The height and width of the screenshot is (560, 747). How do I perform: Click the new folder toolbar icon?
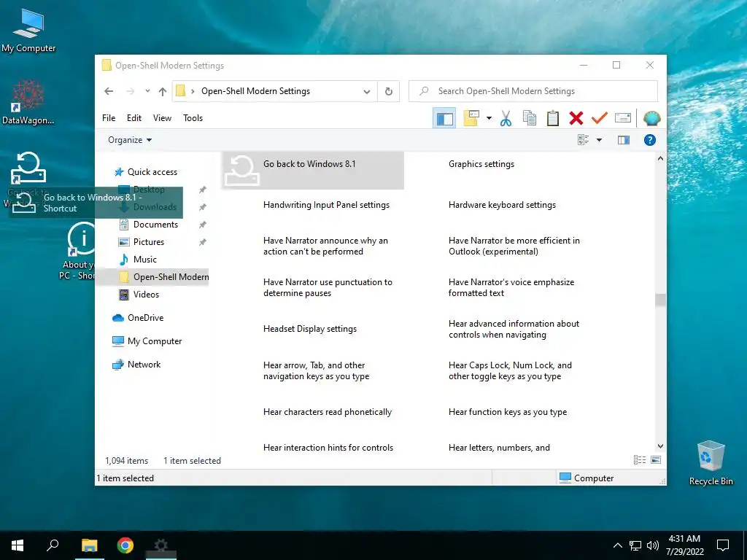click(x=471, y=118)
